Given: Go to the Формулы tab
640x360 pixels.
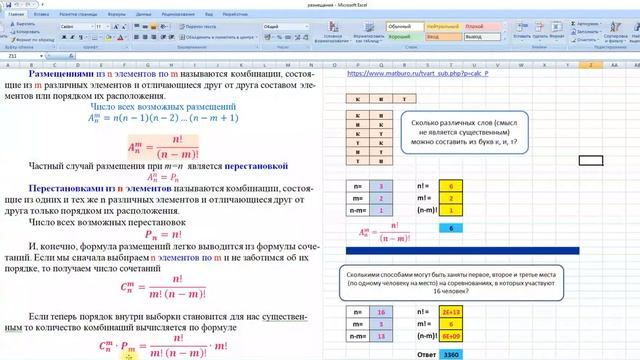Looking at the screenshot, I should (x=117, y=14).
